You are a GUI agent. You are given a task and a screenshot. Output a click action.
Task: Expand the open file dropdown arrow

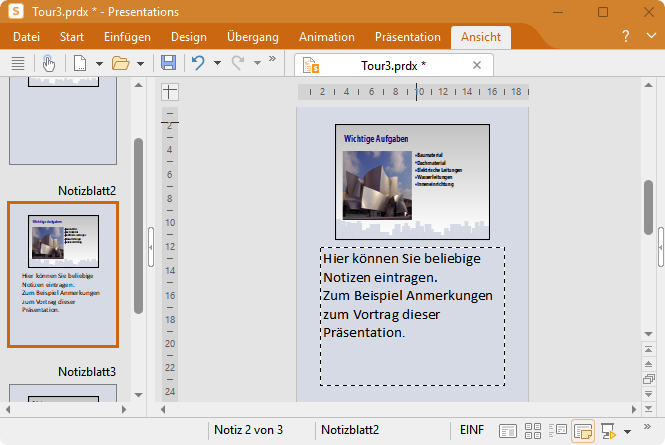141,64
